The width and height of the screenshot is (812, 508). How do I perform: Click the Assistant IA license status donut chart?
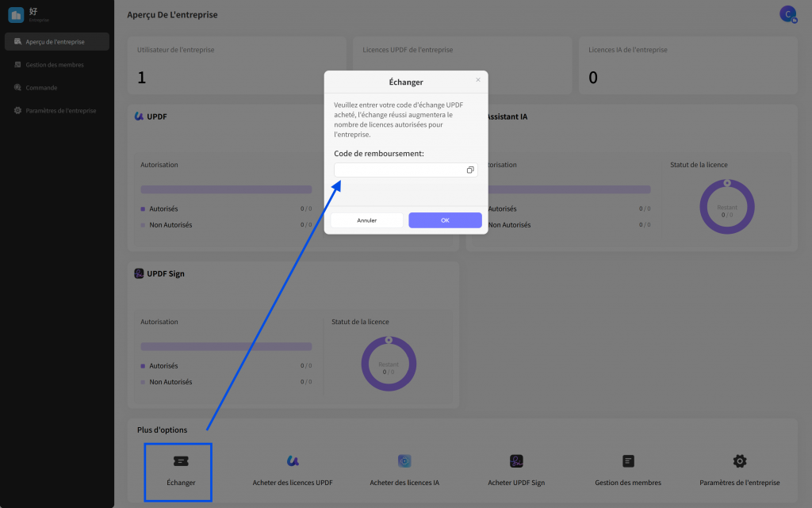pyautogui.click(x=727, y=207)
